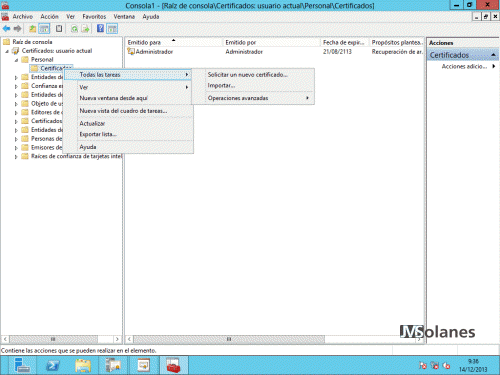The height and width of the screenshot is (375, 500).
Task: Click the list pane scroll left arrow
Action: click(x=129, y=339)
